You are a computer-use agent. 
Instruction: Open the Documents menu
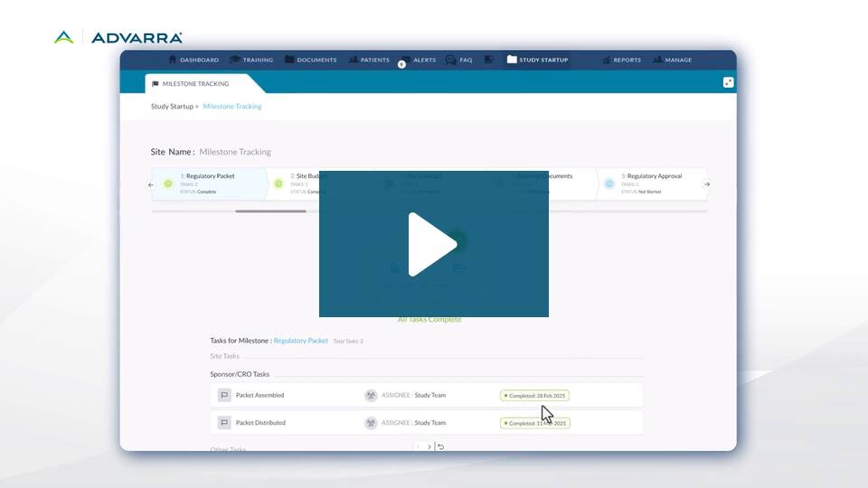(x=310, y=60)
